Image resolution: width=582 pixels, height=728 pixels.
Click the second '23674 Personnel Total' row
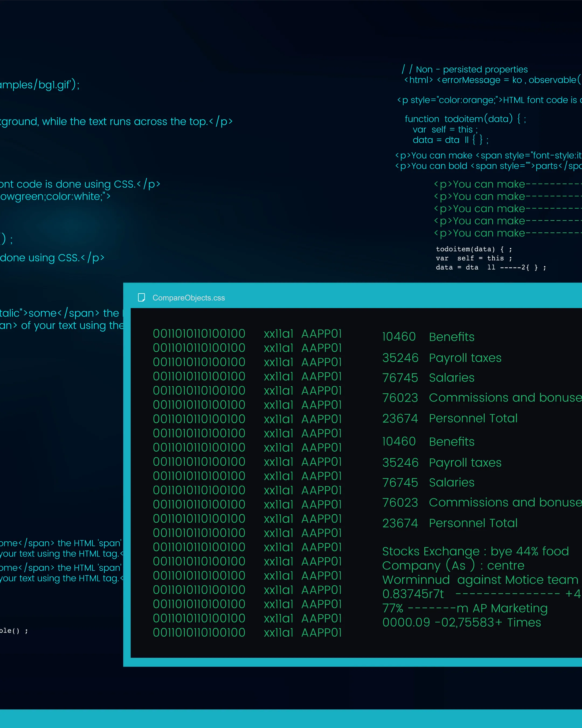449,523
